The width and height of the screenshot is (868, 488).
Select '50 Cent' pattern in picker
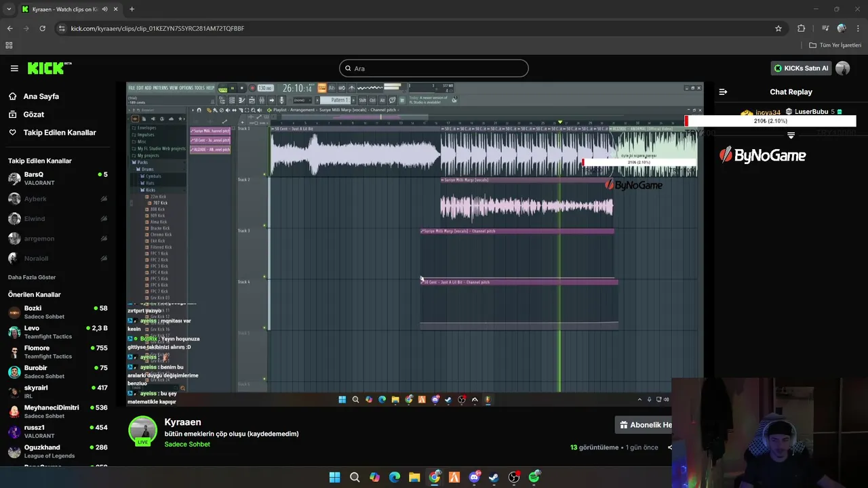coord(210,140)
